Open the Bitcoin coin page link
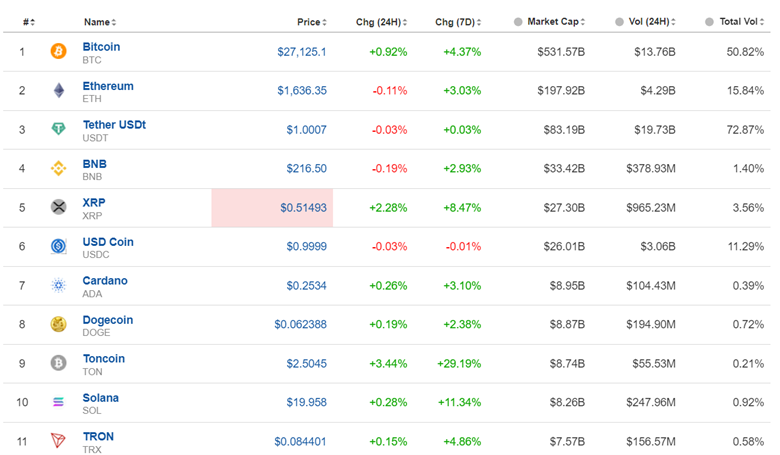The image size is (780, 455). [101, 47]
